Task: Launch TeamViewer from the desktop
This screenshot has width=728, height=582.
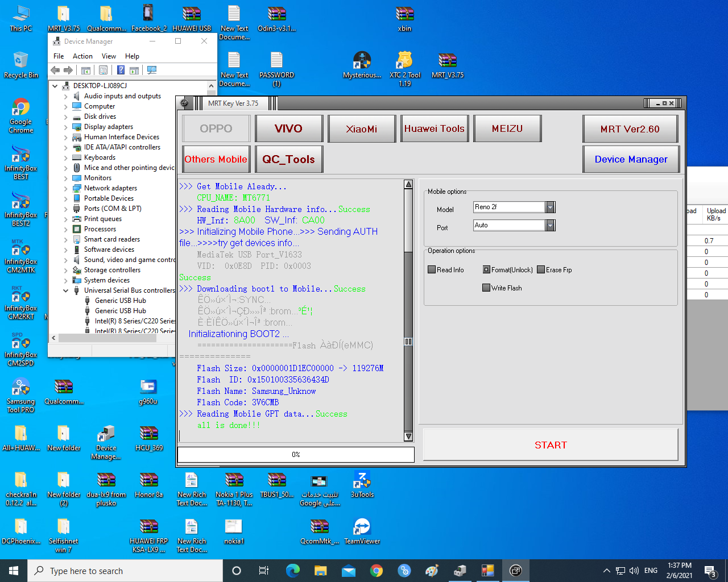Action: tap(362, 531)
